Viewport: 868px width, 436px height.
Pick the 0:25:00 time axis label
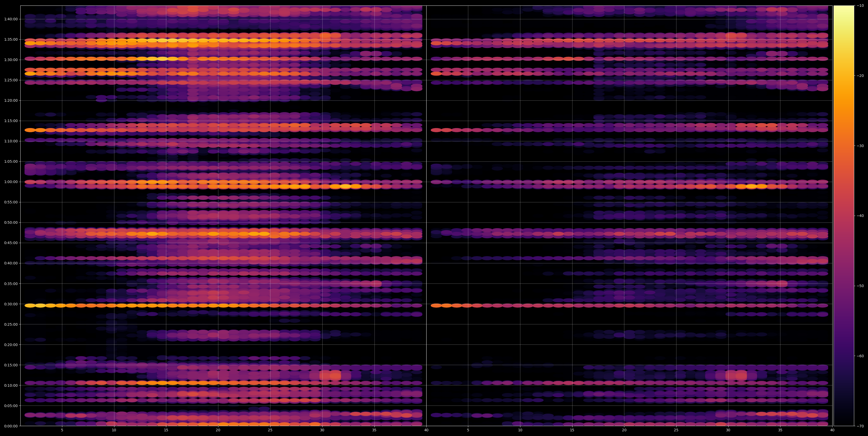pyautogui.click(x=11, y=324)
